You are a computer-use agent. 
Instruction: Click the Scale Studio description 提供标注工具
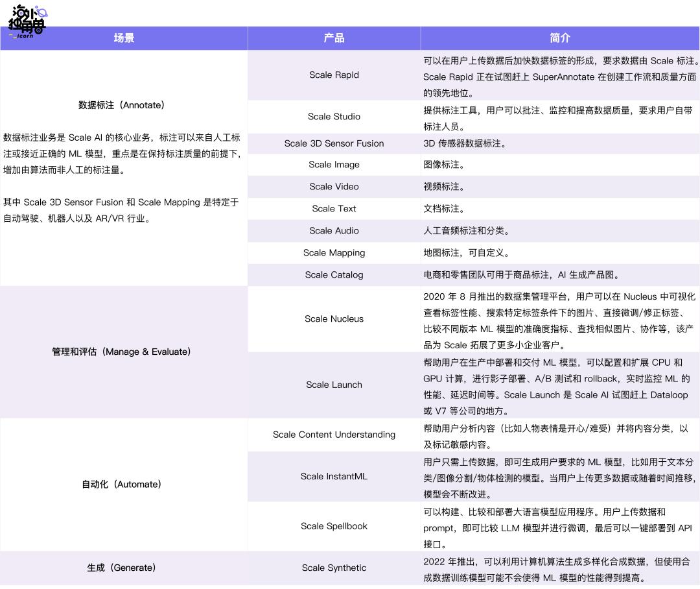[558, 119]
